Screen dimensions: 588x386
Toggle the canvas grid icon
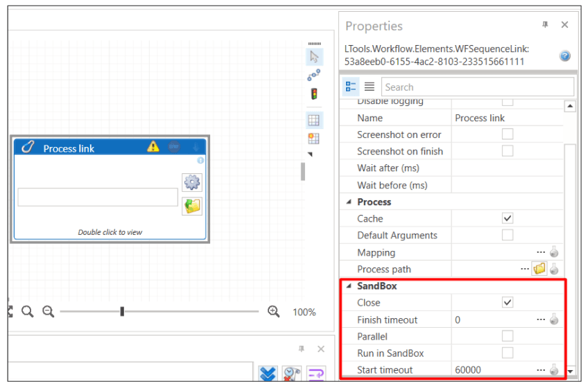pyautogui.click(x=314, y=120)
